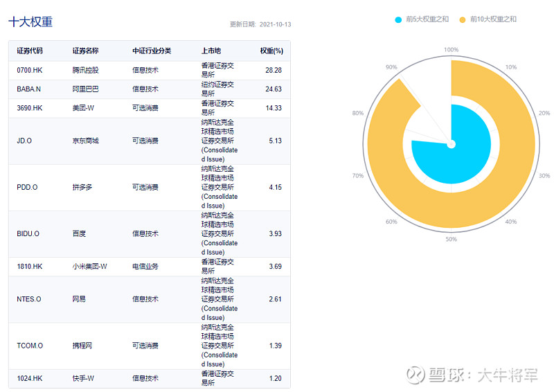Click the 100% axis label
Screen dimensions: 554x392
coord(452,50)
